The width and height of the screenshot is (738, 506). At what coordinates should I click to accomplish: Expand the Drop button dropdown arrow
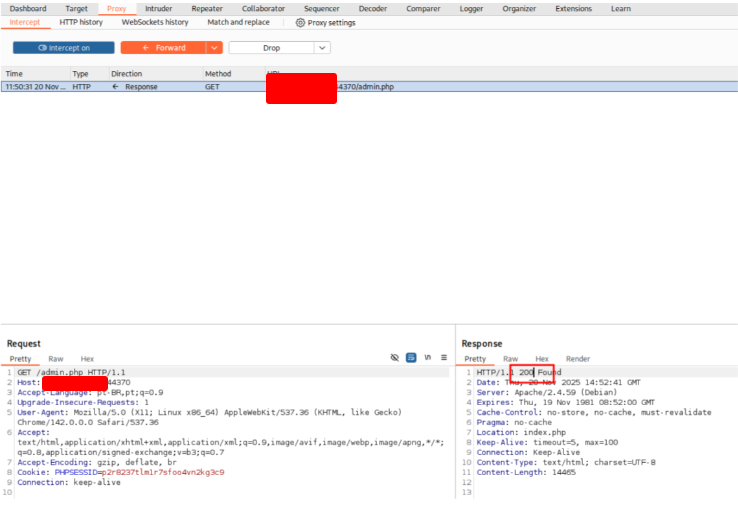click(322, 48)
